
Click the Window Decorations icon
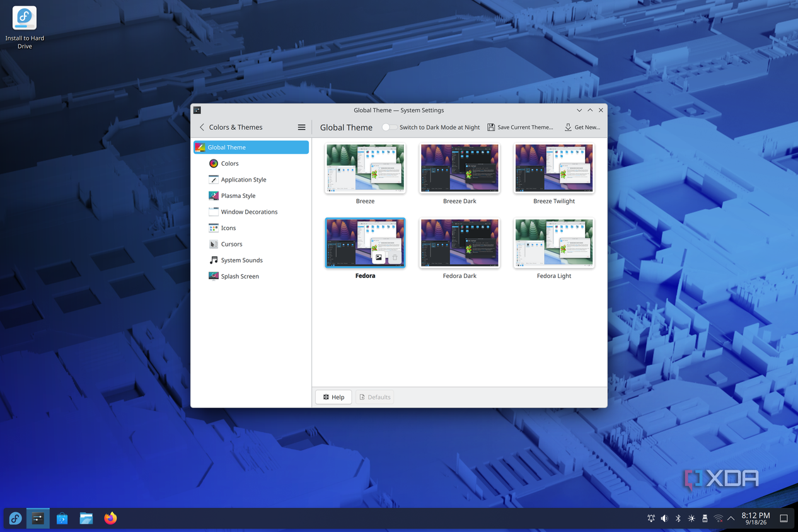tap(214, 212)
